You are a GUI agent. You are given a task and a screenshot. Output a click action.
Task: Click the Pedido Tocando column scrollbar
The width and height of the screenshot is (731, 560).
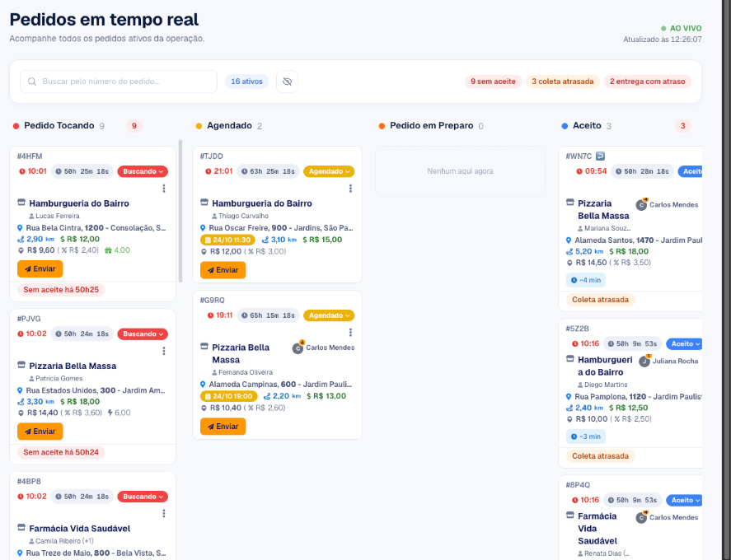(180, 211)
